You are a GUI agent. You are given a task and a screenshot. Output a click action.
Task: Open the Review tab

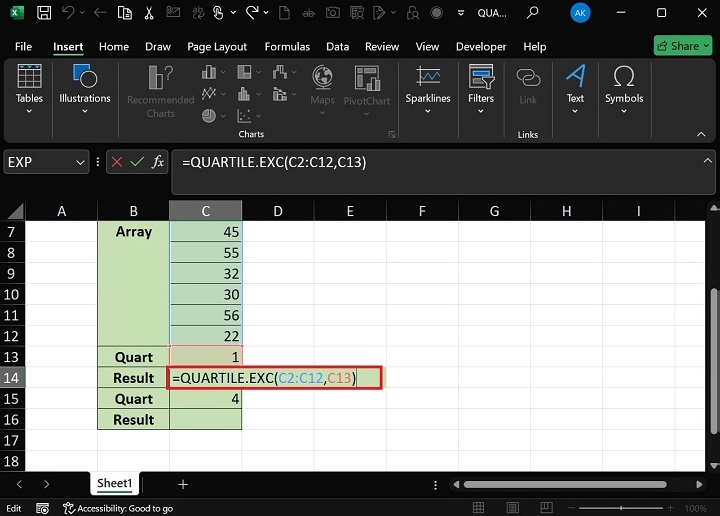pyautogui.click(x=382, y=46)
